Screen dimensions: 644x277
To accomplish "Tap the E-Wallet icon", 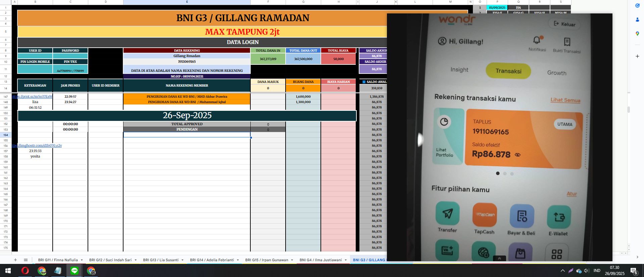I will [559, 217].
